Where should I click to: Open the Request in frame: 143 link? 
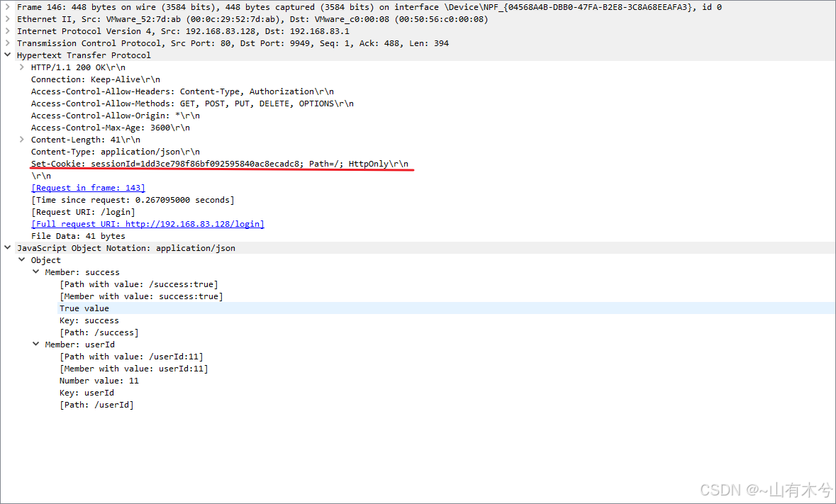[x=88, y=188]
